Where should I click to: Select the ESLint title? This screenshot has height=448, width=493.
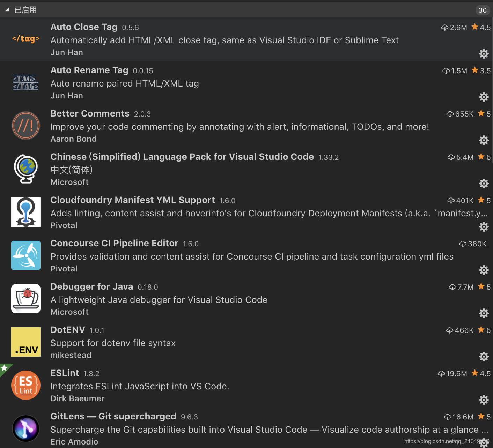tap(65, 373)
